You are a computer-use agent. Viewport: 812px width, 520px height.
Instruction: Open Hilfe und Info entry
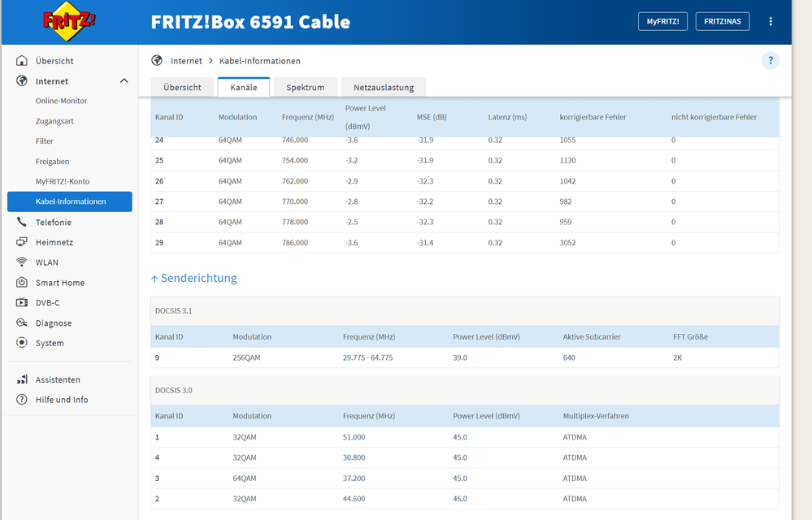(x=62, y=400)
